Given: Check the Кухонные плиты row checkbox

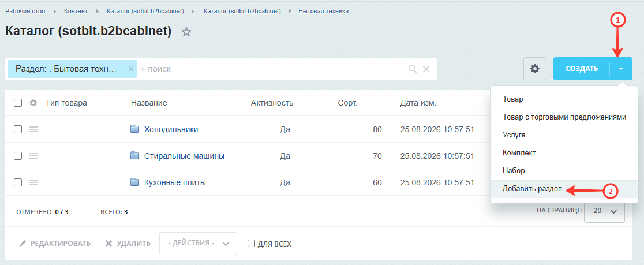Looking at the screenshot, I should tap(18, 182).
